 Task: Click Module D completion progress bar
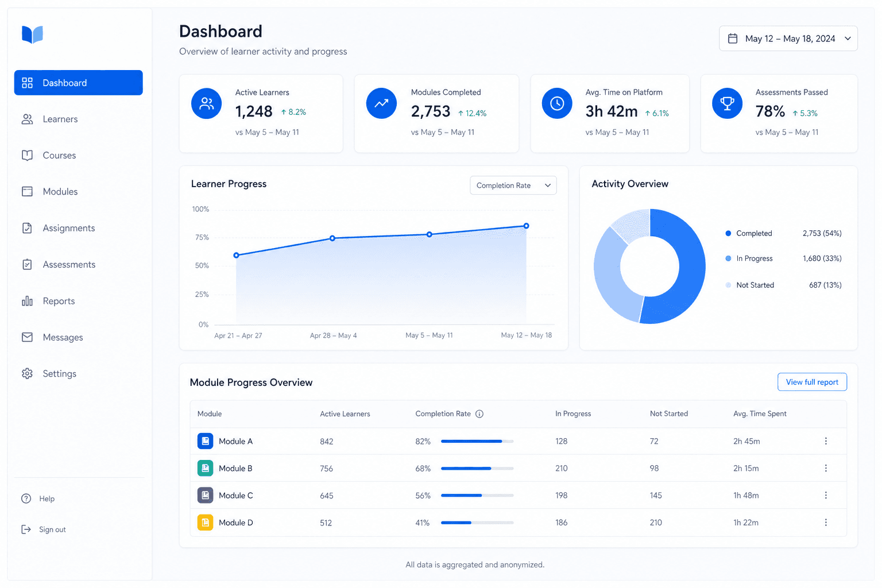(477, 523)
